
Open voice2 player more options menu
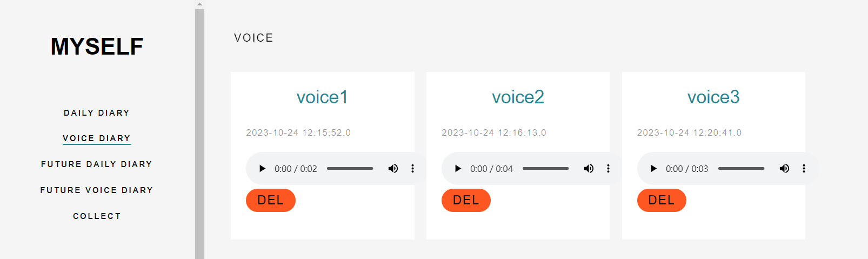click(608, 169)
